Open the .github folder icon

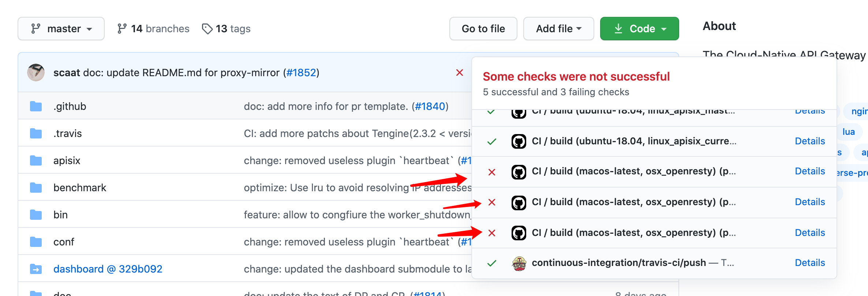tap(35, 106)
